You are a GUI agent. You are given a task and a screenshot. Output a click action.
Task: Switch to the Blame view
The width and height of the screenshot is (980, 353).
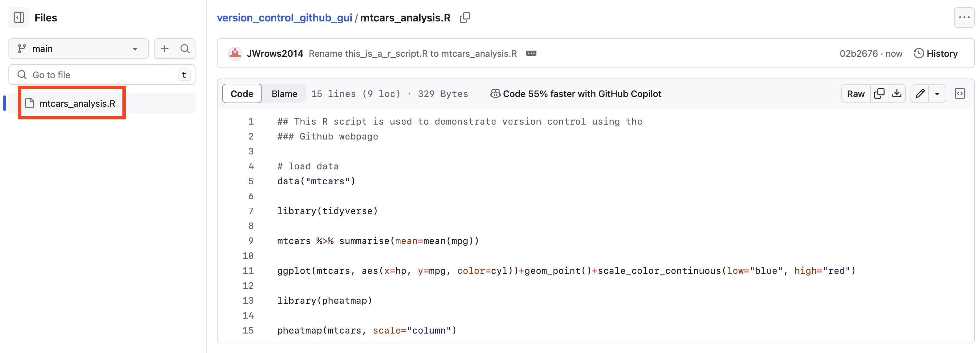[x=284, y=93]
